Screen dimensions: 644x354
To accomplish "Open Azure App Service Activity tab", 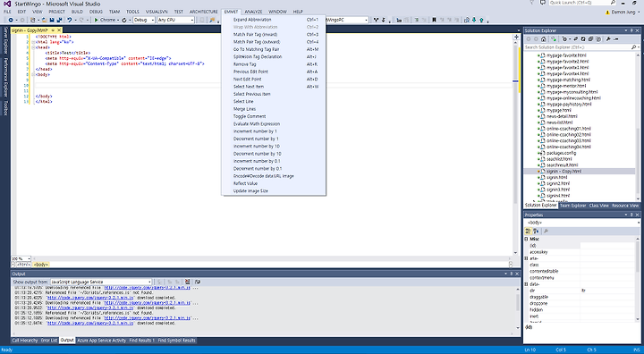I will pos(101,340).
